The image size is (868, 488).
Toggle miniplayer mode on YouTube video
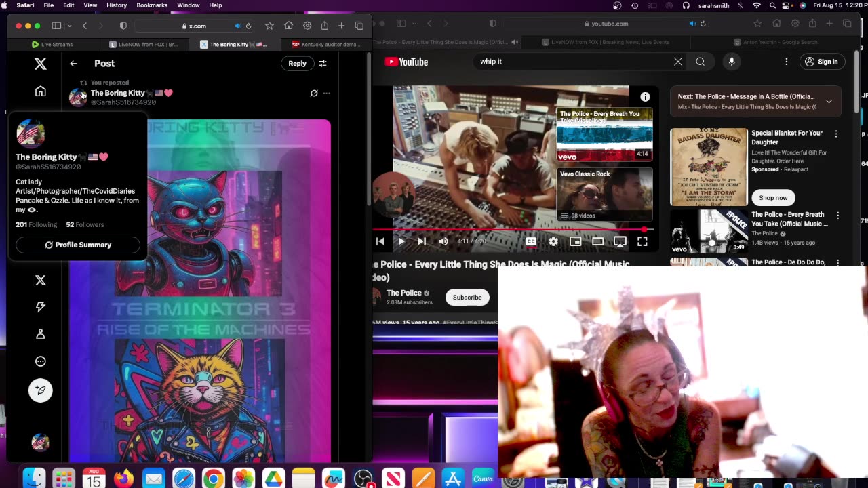[x=576, y=241]
